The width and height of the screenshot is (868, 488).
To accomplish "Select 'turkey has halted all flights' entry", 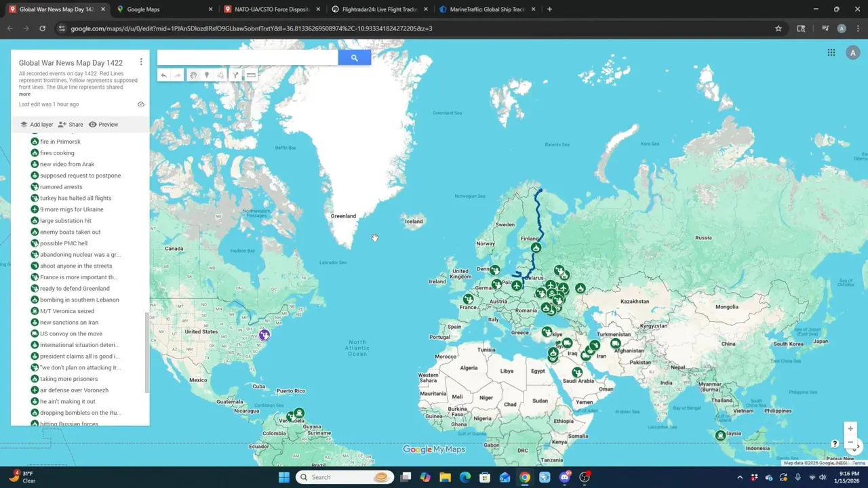I will click(x=75, y=198).
